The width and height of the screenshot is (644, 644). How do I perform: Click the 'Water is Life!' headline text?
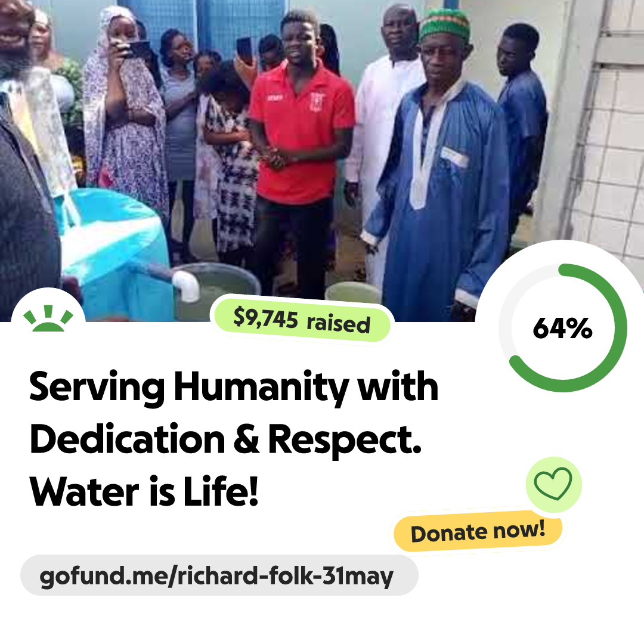[x=144, y=491]
